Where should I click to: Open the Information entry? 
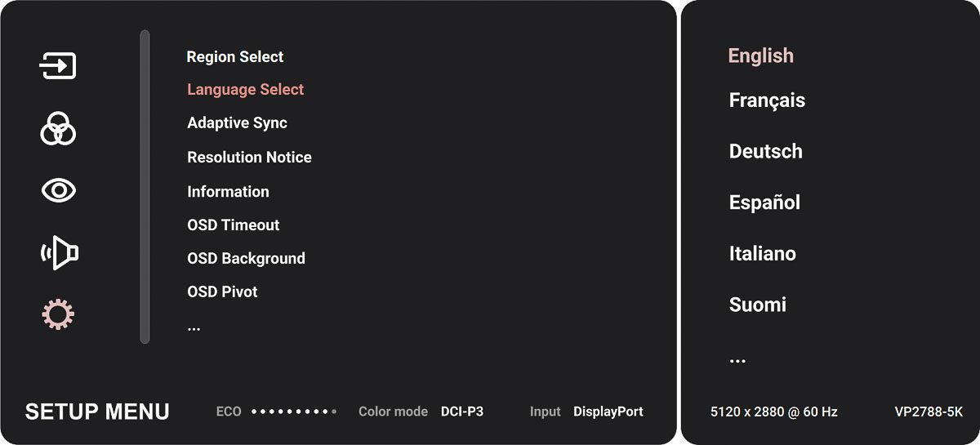228,192
